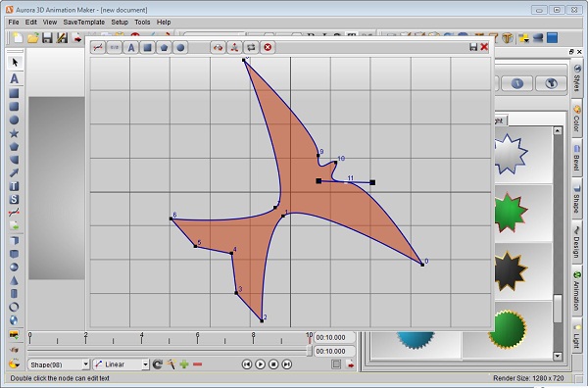This screenshot has height=388, width=588.
Task: Add a rounded rectangle shape from left toolbar
Action: pyautogui.click(x=14, y=107)
